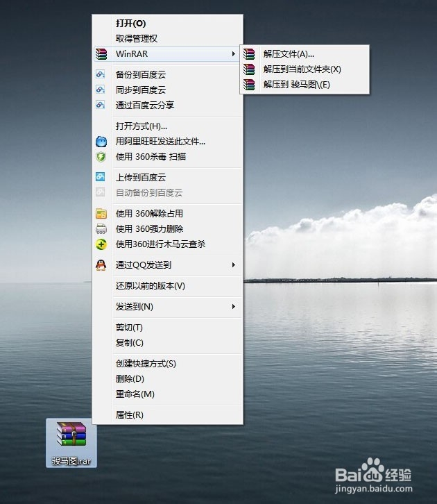Open 打开方式(H)... entry
This screenshot has height=504, width=437.
(167, 126)
